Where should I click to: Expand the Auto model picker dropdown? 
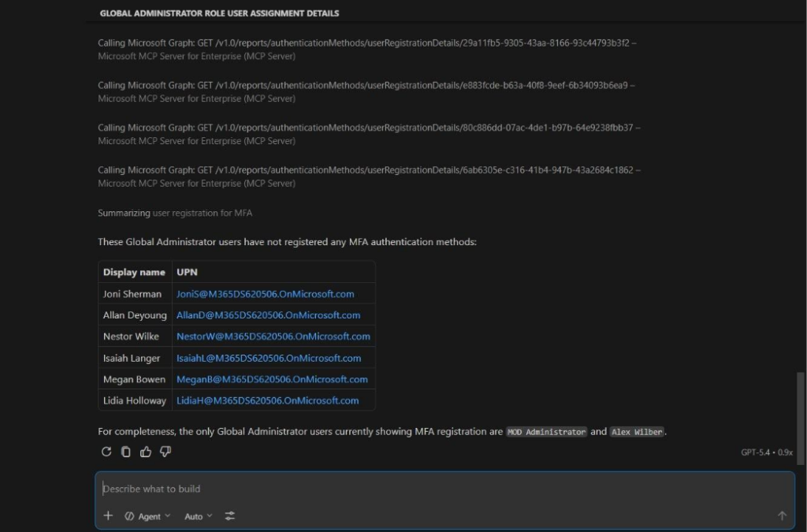click(199, 516)
